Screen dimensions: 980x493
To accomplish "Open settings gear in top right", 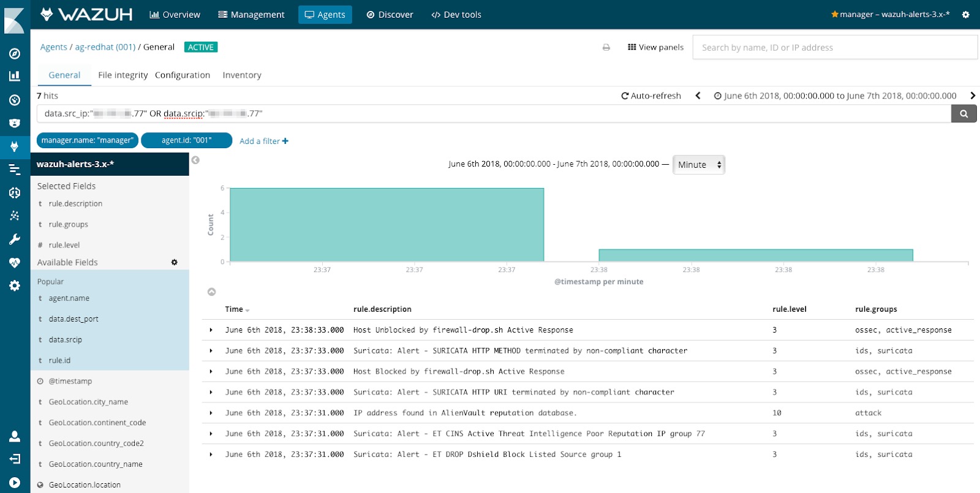I will click(966, 15).
